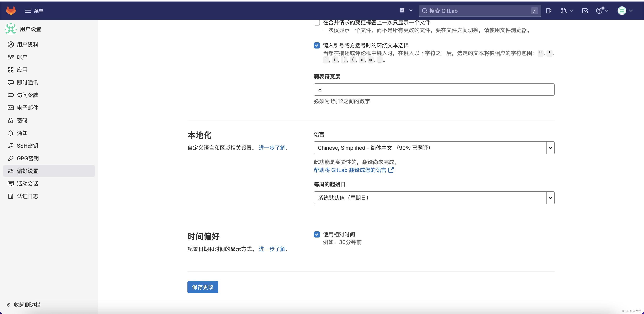Uncheck 键入引号或方括号时的环绕文本选择 checkbox

tap(317, 45)
